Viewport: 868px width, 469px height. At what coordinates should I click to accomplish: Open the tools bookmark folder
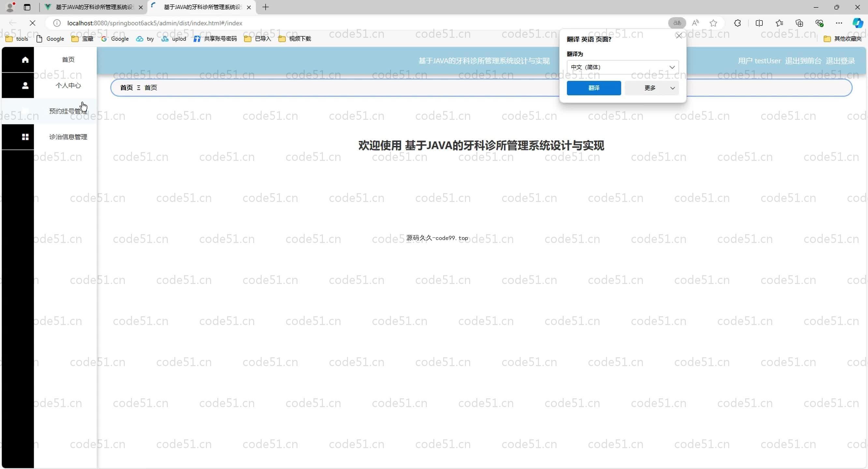(x=17, y=39)
